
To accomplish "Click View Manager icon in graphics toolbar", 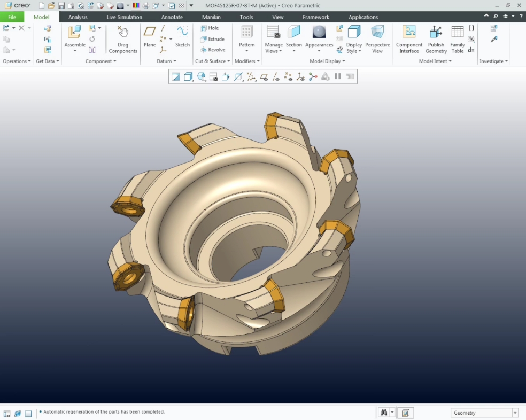I will click(214, 77).
